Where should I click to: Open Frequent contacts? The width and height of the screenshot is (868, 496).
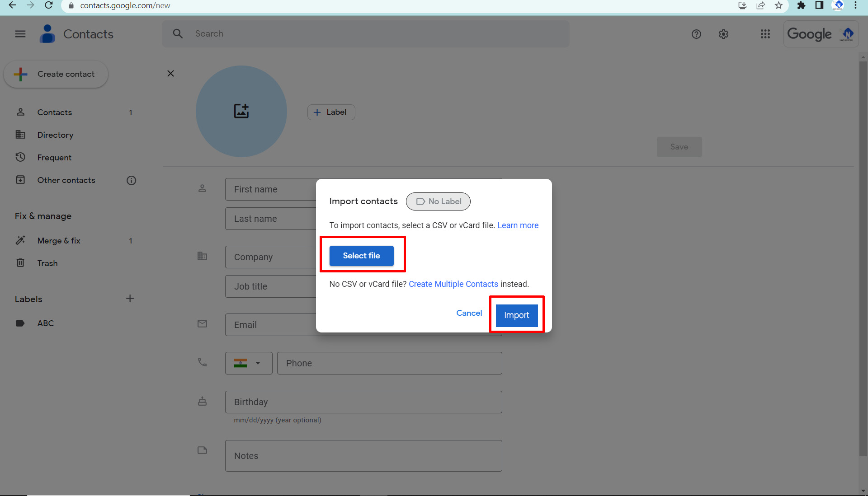click(54, 157)
